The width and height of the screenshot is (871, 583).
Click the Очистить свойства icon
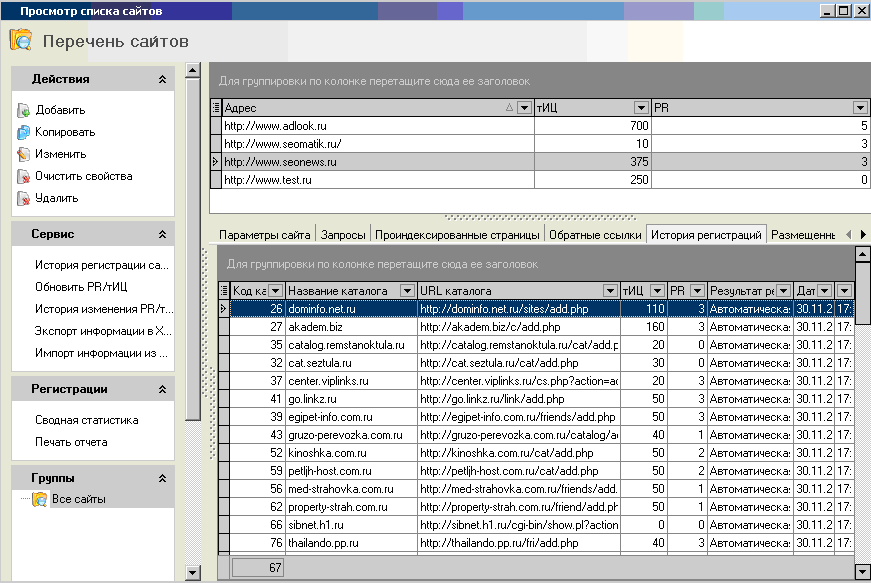coord(23,177)
